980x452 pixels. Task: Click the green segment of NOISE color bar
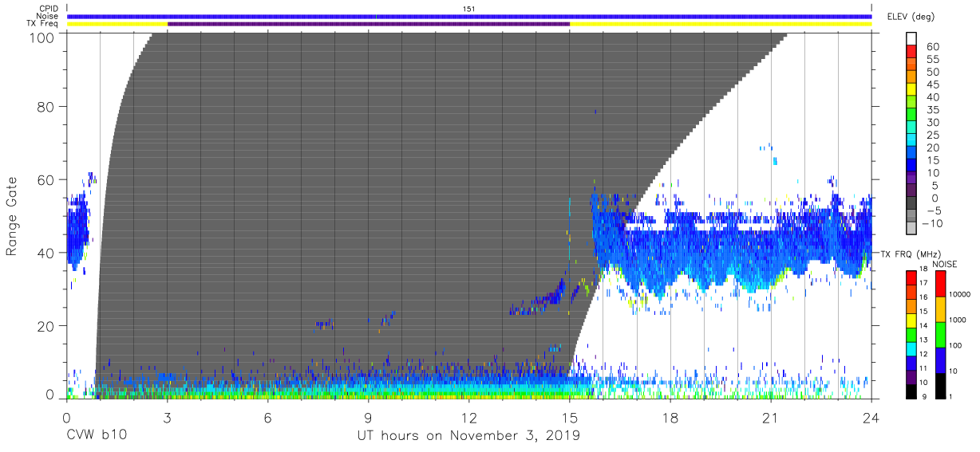tap(940, 334)
